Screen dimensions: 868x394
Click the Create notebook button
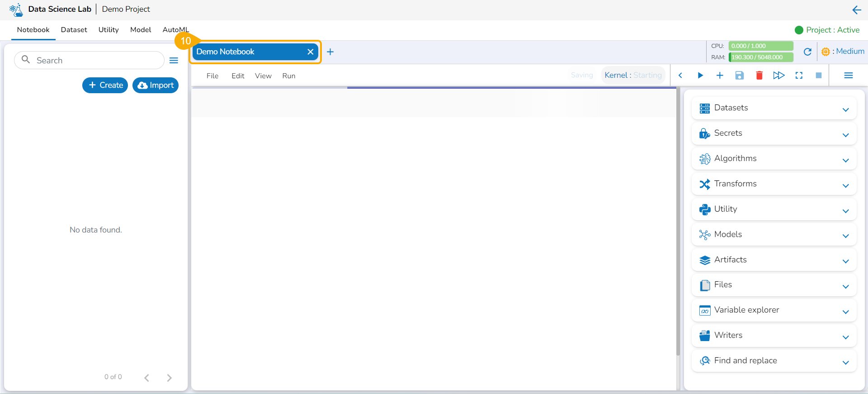pos(105,85)
